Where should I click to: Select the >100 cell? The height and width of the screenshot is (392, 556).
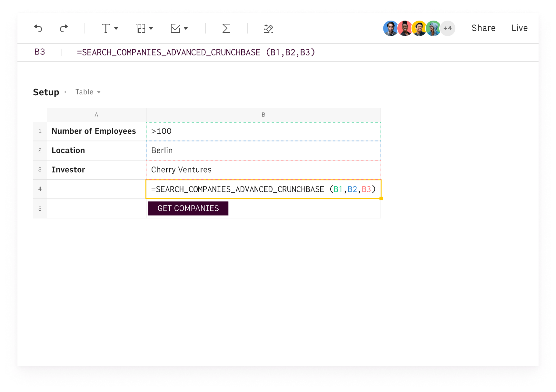pos(263,131)
